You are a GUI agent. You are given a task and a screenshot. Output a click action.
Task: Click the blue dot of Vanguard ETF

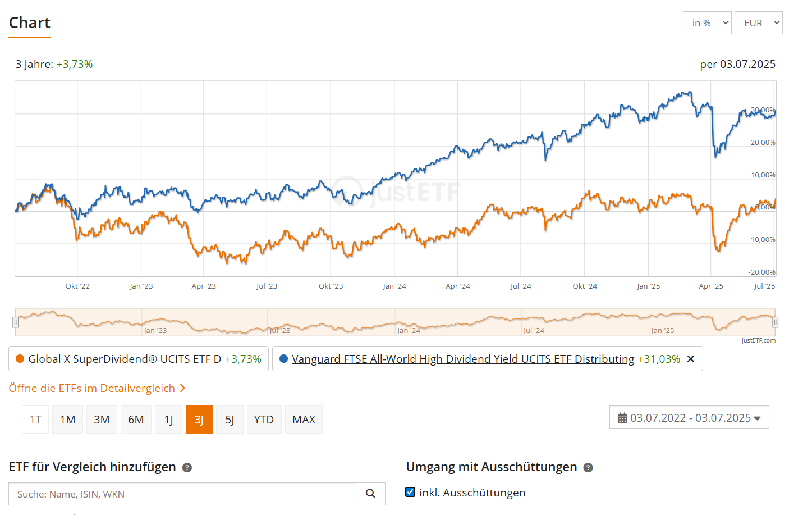pos(283,359)
